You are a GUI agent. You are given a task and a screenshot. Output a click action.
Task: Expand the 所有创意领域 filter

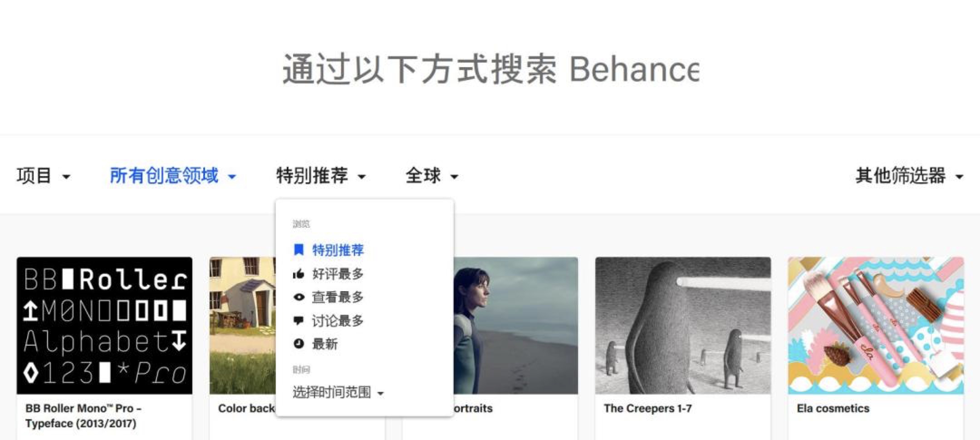(173, 176)
